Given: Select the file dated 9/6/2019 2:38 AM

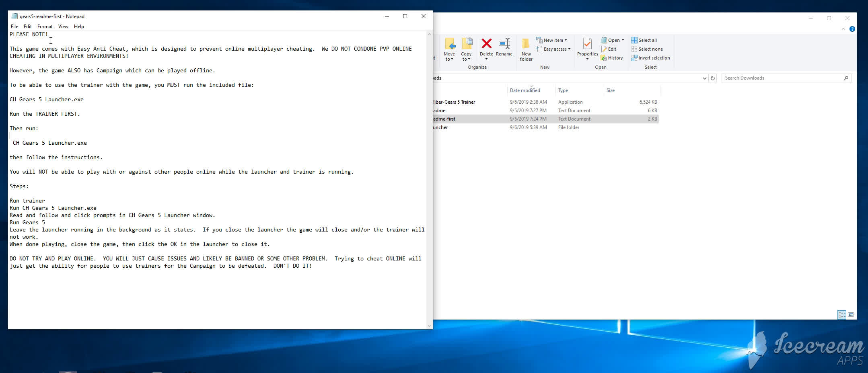Looking at the screenshot, I should point(546,102).
